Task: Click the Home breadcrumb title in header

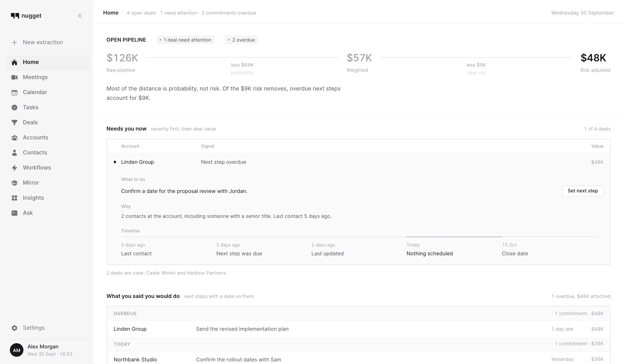Action: pos(111,12)
